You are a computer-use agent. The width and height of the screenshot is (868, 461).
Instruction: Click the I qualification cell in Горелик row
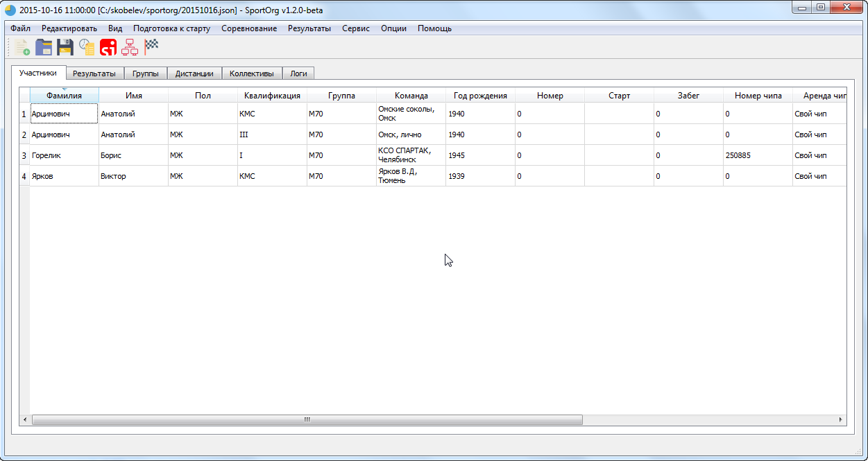tap(272, 155)
